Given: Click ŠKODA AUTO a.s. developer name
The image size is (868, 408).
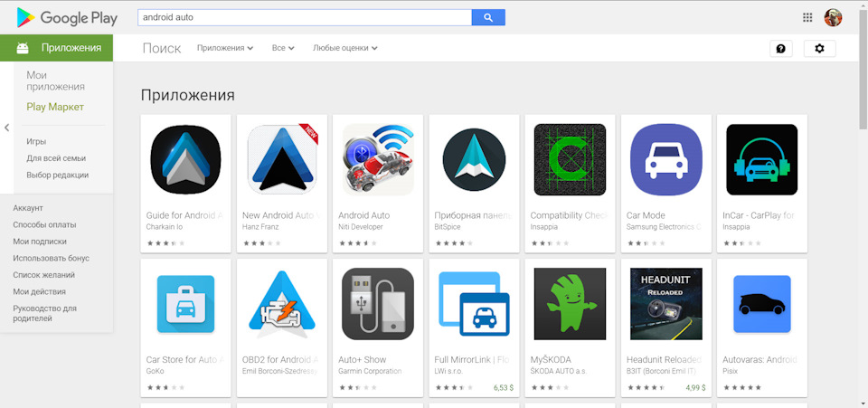Looking at the screenshot, I should point(559,371).
